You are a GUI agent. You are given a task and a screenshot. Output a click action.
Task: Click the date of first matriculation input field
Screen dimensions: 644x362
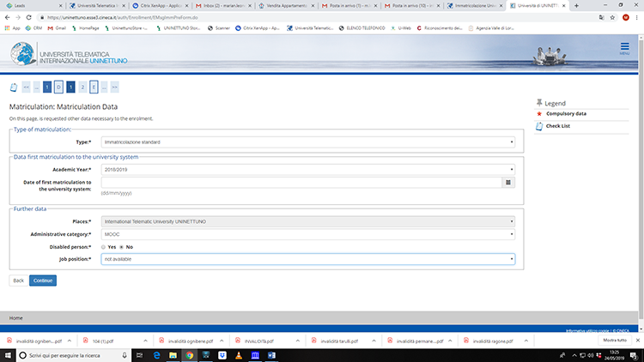click(x=301, y=183)
